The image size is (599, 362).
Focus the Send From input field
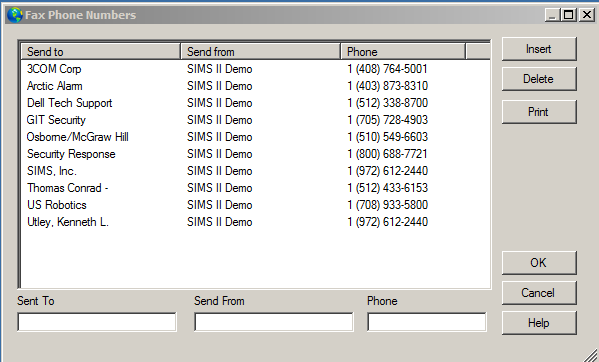tap(274, 322)
